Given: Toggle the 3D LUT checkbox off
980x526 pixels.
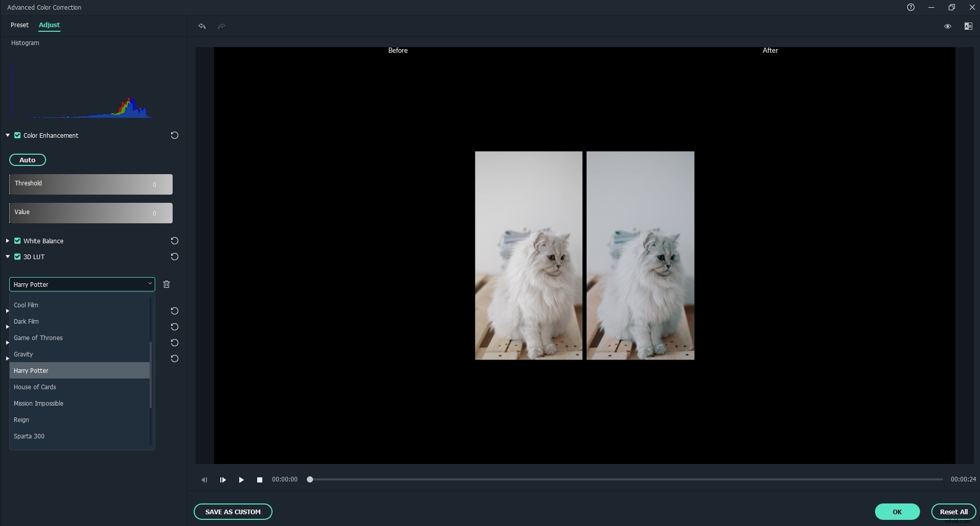Looking at the screenshot, I should pyautogui.click(x=17, y=257).
